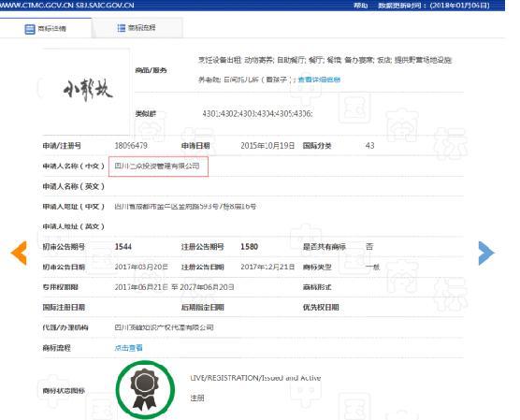Open the 帮助 link in top bar
Screen dimensions: 520x420
(x=360, y=6)
